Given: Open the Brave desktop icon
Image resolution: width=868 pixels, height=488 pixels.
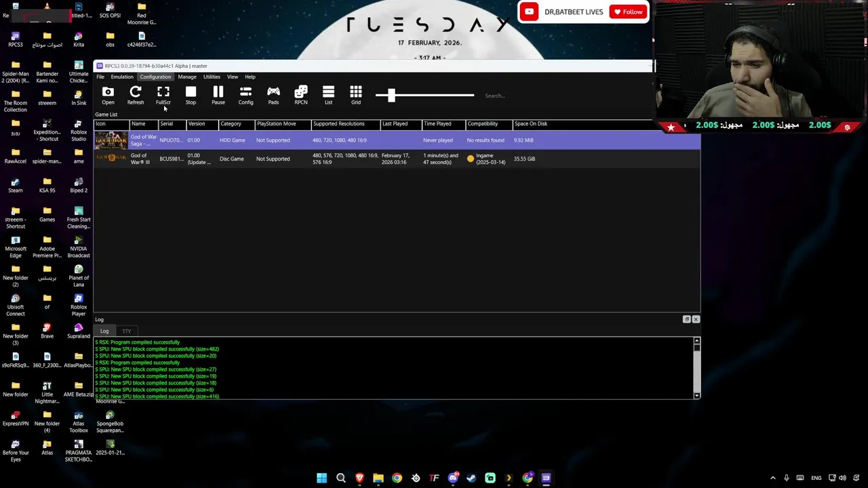Looking at the screenshot, I should [x=47, y=331].
